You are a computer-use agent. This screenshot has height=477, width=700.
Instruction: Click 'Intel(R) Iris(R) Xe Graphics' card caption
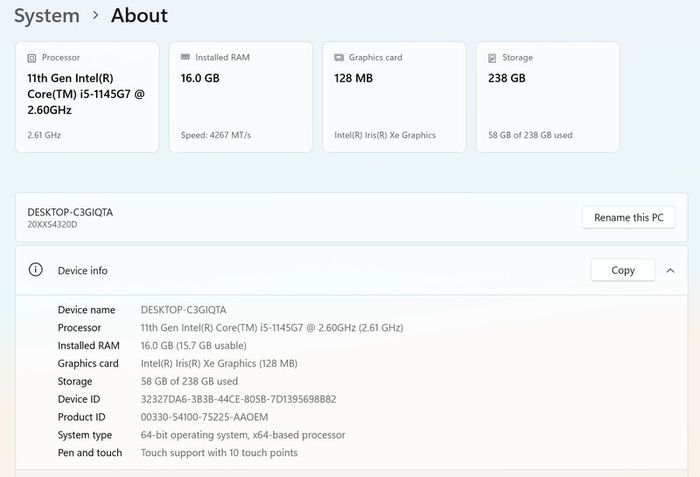pos(385,135)
